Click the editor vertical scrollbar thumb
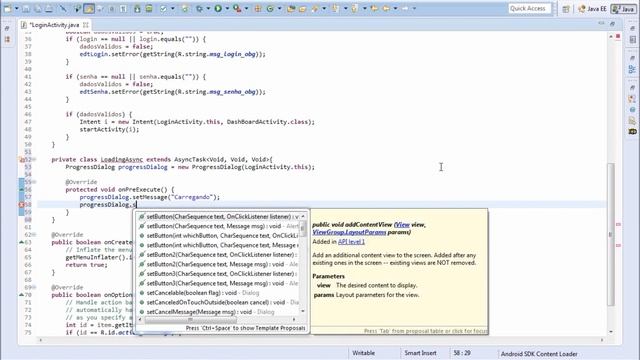 [x=611, y=234]
